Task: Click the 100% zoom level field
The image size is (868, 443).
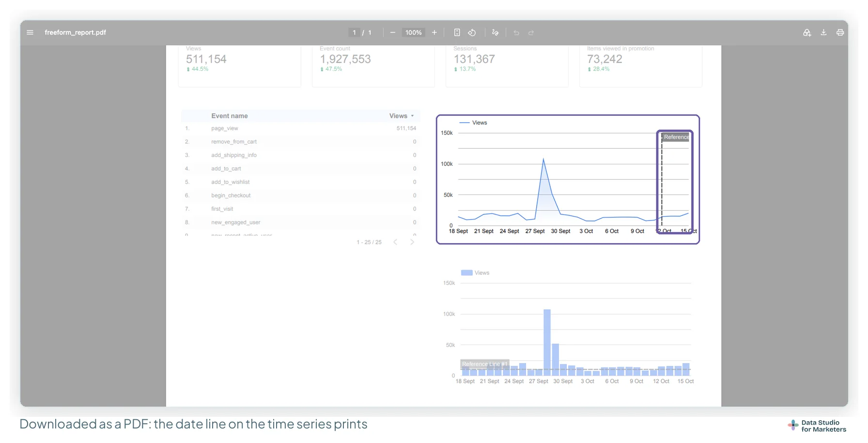Action: [x=413, y=32]
